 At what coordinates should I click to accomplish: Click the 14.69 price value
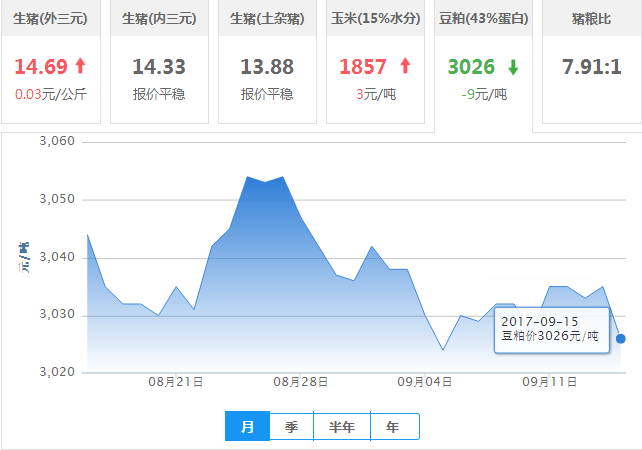(41, 66)
